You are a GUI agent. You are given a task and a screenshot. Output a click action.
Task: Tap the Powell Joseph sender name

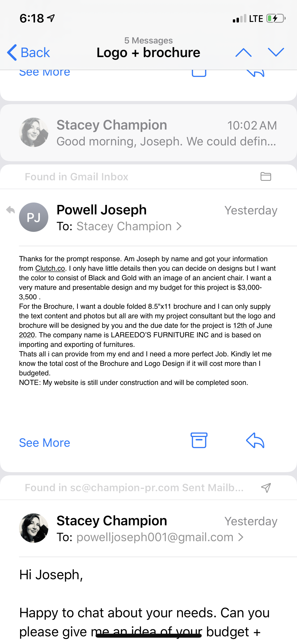coord(102,210)
